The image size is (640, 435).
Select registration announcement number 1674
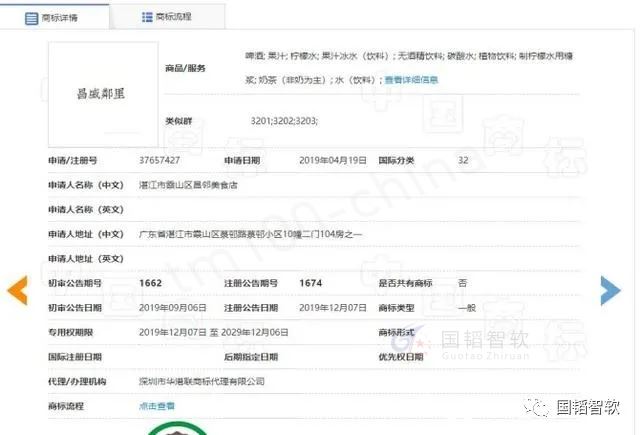(x=311, y=283)
